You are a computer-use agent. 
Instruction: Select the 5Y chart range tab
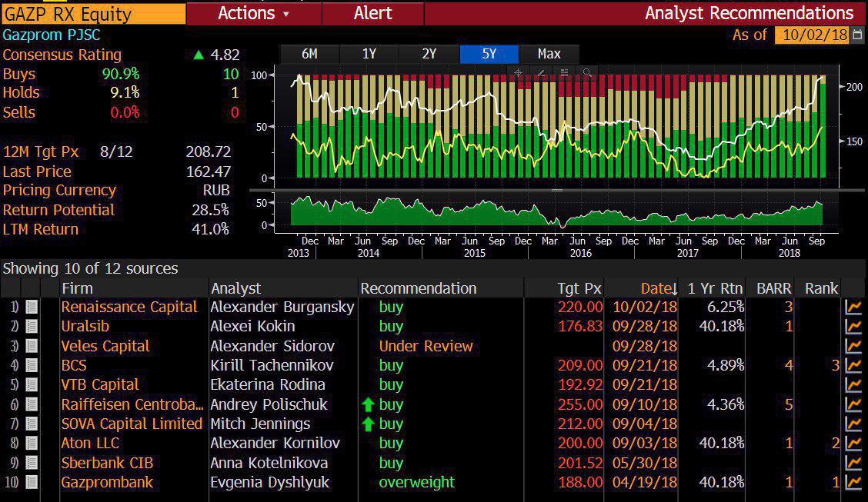tap(489, 54)
